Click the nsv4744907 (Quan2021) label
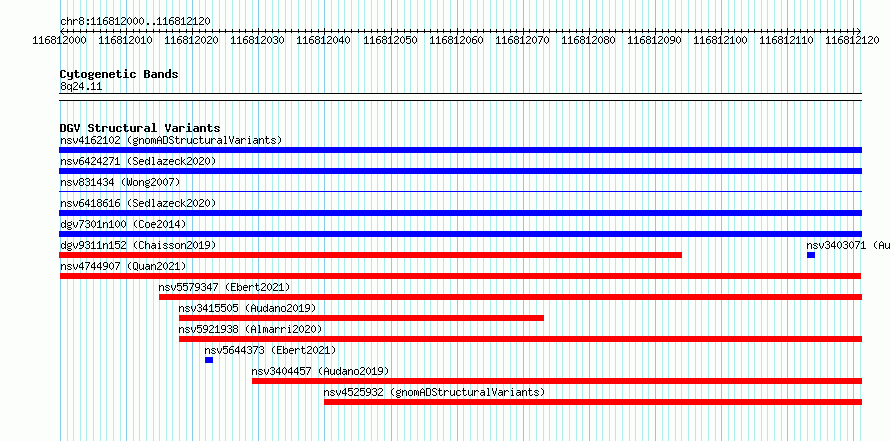 [123, 266]
